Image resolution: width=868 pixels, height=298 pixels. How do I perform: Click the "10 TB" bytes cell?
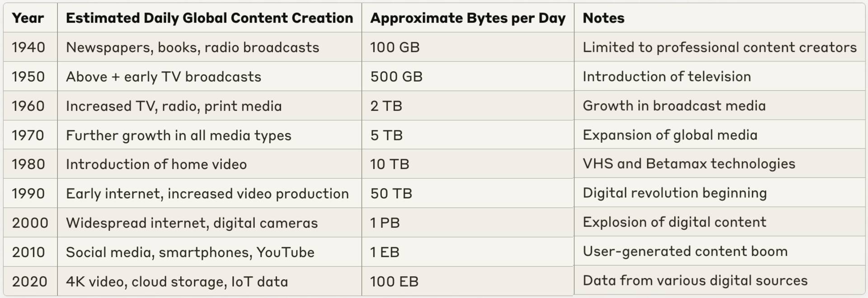pyautogui.click(x=389, y=164)
